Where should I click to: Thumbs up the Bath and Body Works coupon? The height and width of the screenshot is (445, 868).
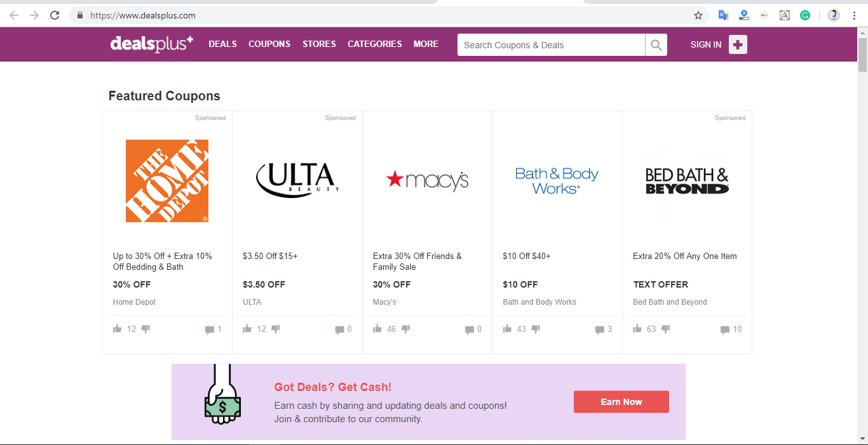coord(507,329)
